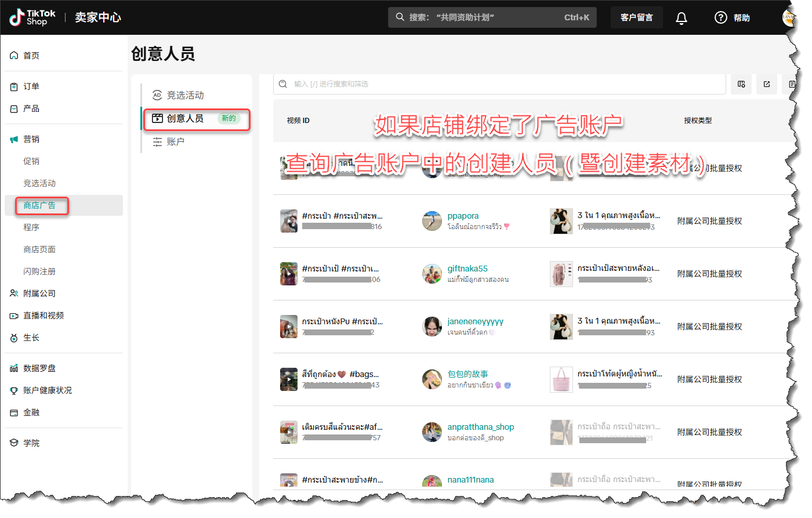Click the TikTok Shop logo
The image size is (812, 518).
point(32,17)
